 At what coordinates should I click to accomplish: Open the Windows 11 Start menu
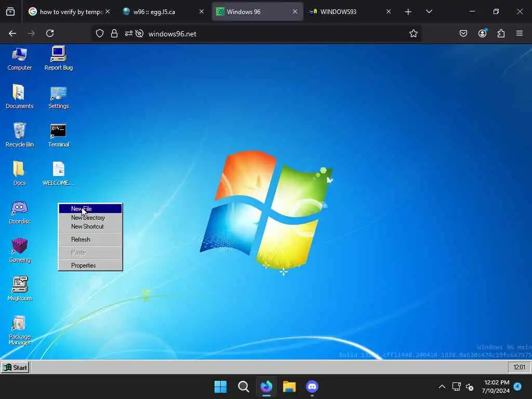pyautogui.click(x=220, y=387)
